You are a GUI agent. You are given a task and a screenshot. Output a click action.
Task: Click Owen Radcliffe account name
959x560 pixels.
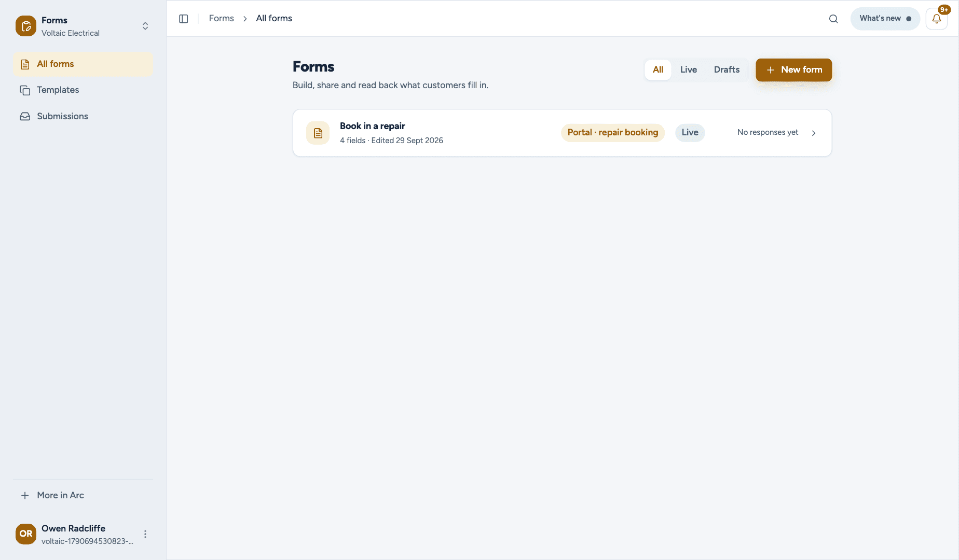pos(74,528)
